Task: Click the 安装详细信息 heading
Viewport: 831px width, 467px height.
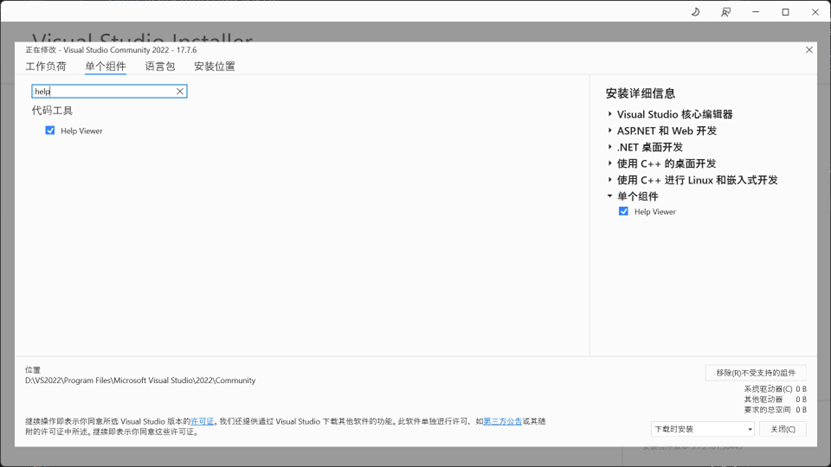Action: [640, 93]
